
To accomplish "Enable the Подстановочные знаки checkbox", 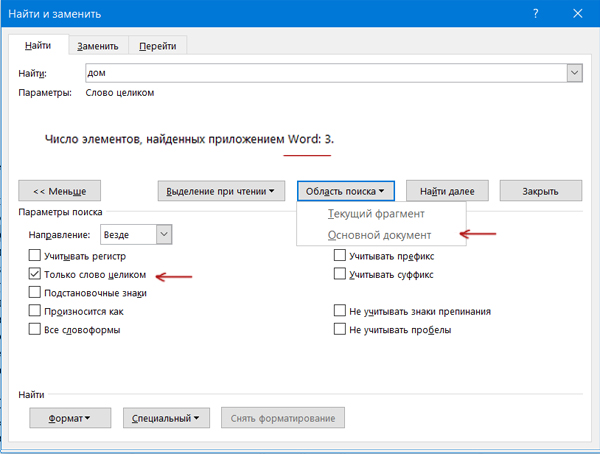I will pos(35,293).
